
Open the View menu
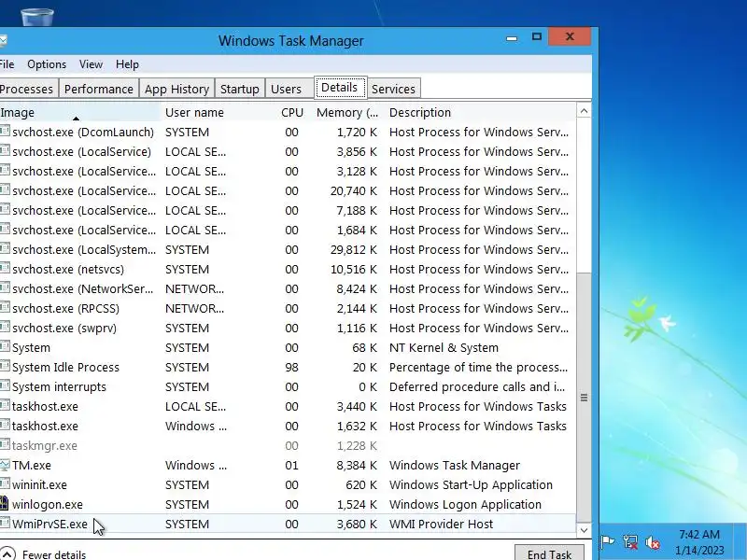point(91,64)
